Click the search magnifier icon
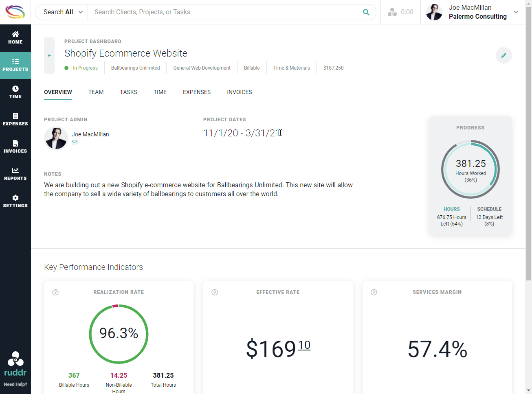The height and width of the screenshot is (394, 532). (366, 12)
